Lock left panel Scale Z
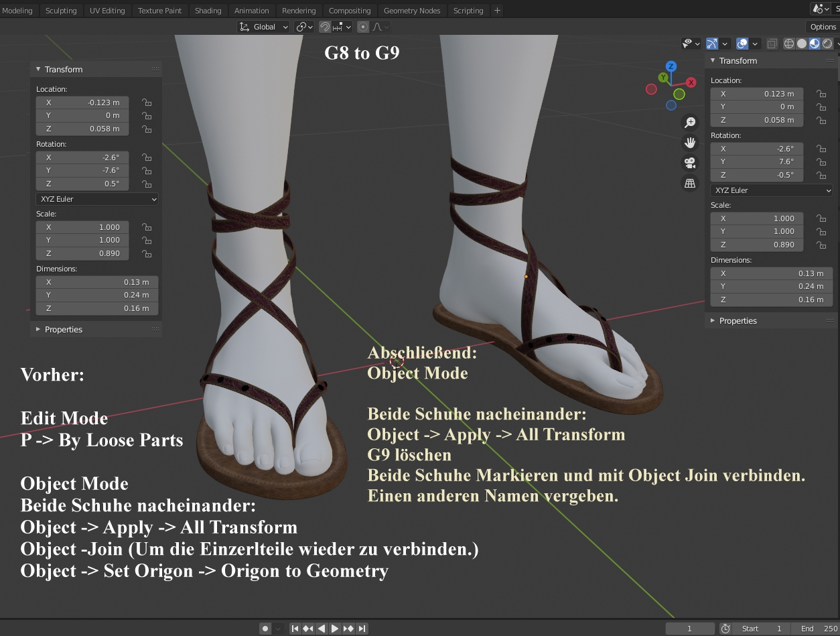This screenshot has width=840, height=636. [x=147, y=254]
